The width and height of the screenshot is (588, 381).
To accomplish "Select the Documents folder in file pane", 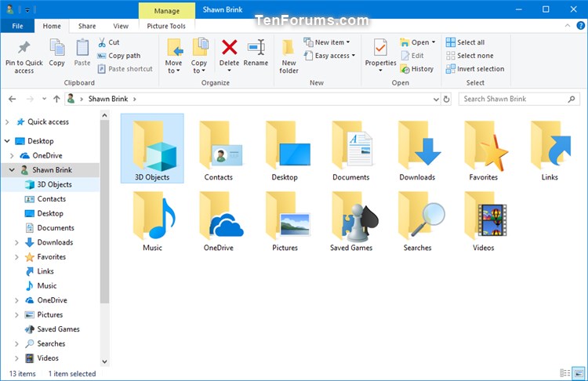I will (351, 149).
